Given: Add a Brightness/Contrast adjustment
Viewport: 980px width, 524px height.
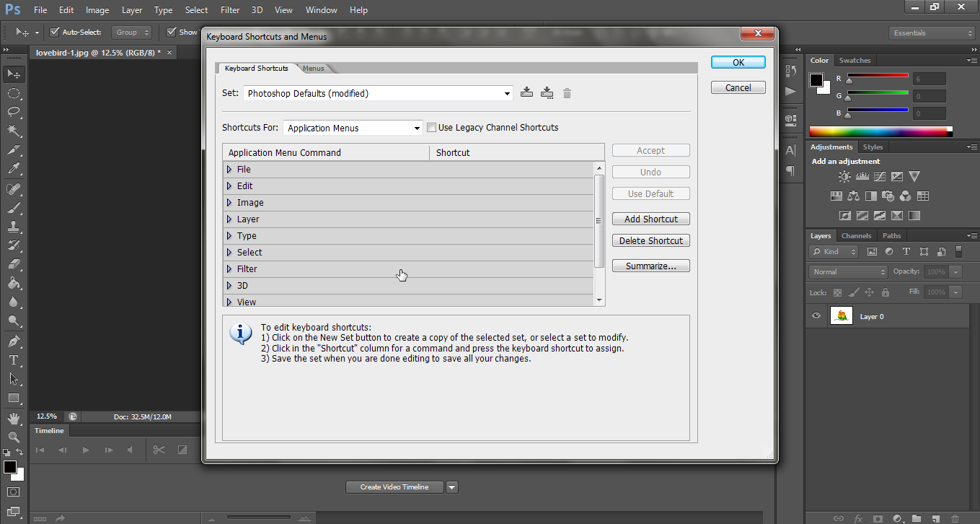Looking at the screenshot, I should click(844, 176).
